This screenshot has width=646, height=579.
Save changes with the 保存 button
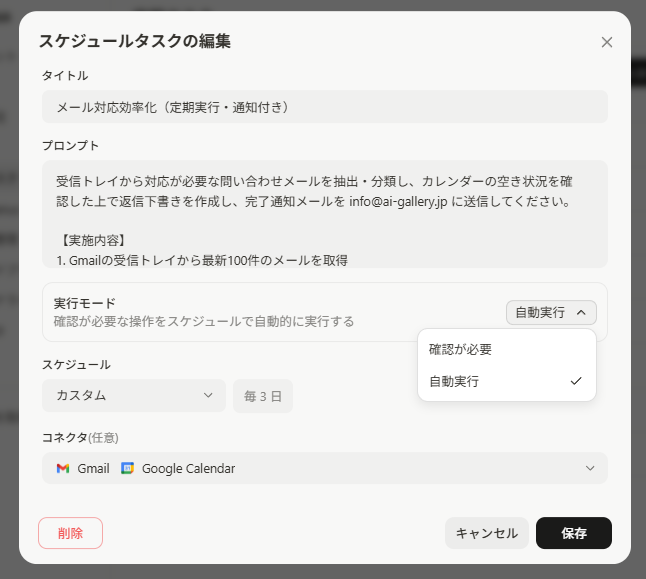point(573,533)
